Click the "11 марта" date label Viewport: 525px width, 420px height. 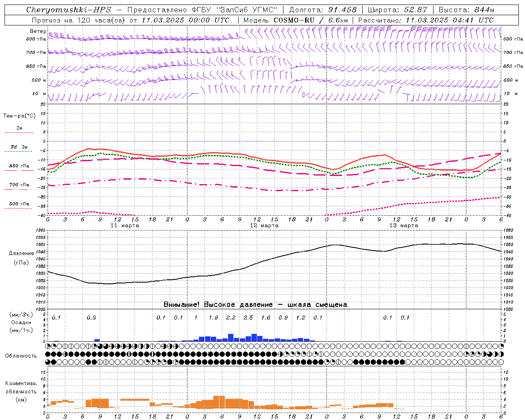(x=125, y=226)
